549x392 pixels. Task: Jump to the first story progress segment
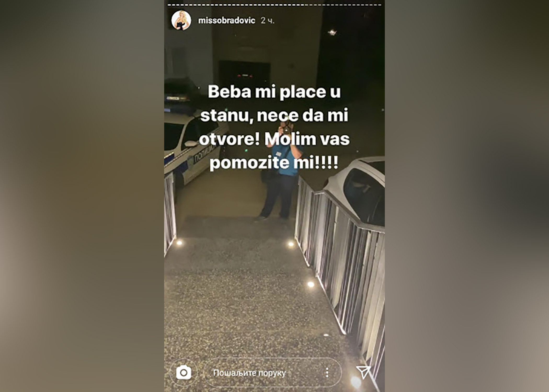coord(169,5)
